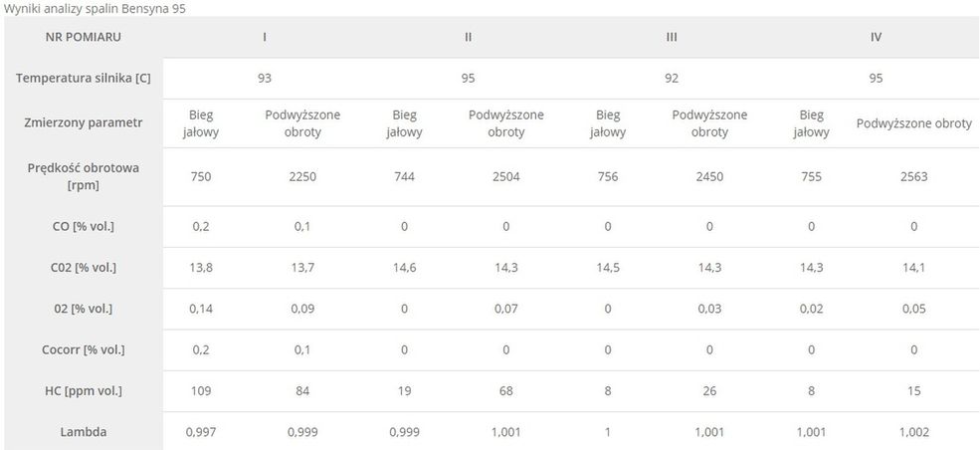Click the rpm value '2563'
Image resolution: width=980 pixels, height=450 pixels.
click(x=913, y=177)
